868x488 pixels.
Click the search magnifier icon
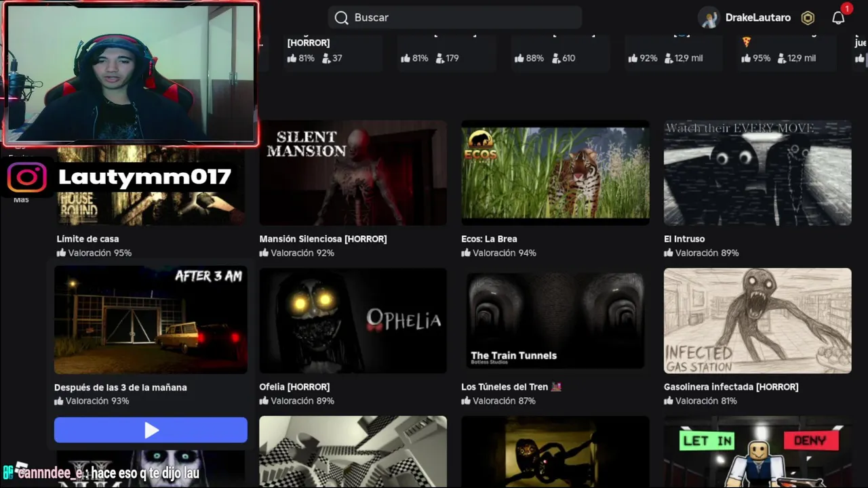(341, 18)
